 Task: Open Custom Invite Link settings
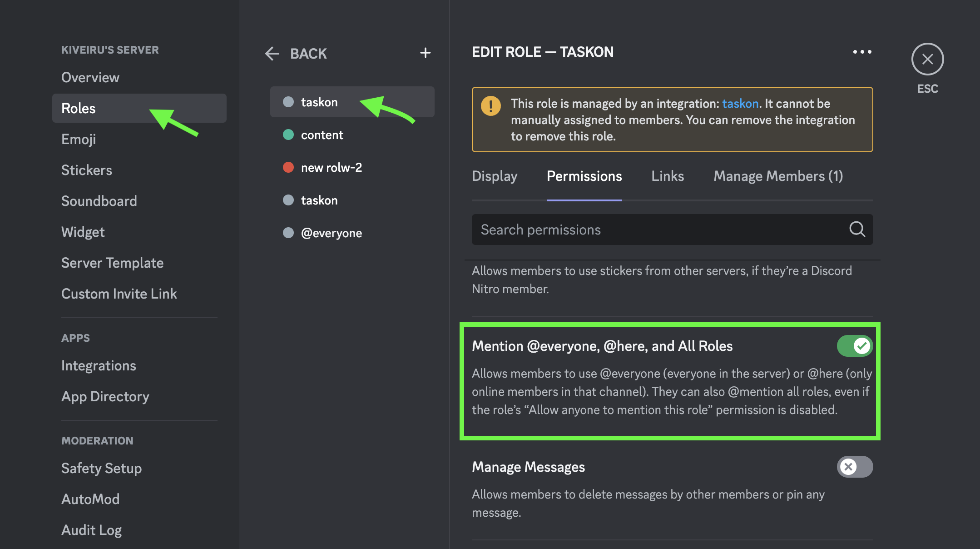(139, 294)
